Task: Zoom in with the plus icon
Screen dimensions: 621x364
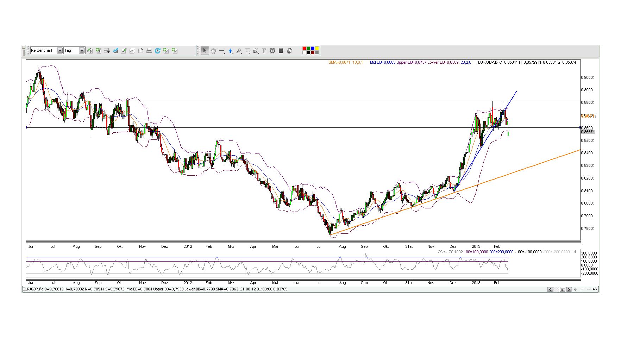Action: pyautogui.click(x=582, y=289)
